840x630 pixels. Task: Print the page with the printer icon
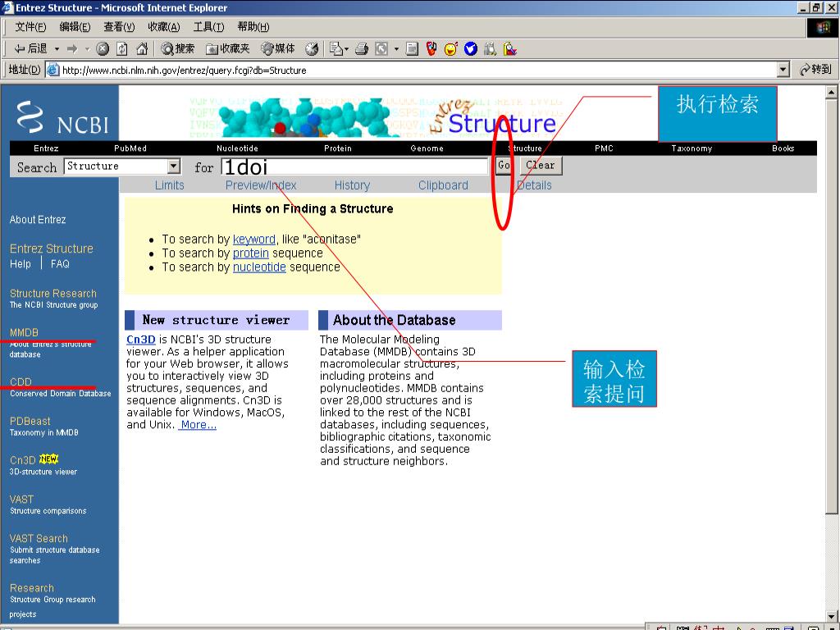coord(362,48)
